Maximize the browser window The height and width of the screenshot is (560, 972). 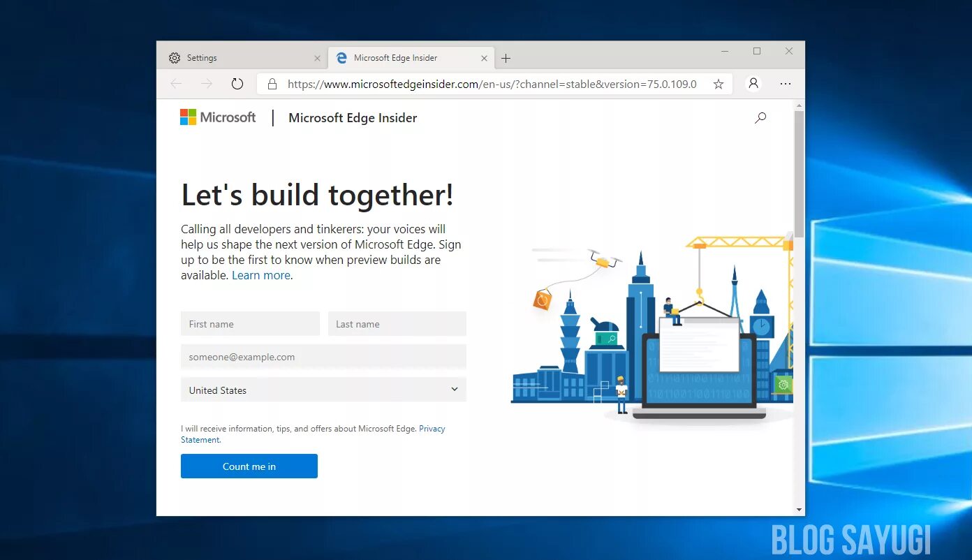757,51
